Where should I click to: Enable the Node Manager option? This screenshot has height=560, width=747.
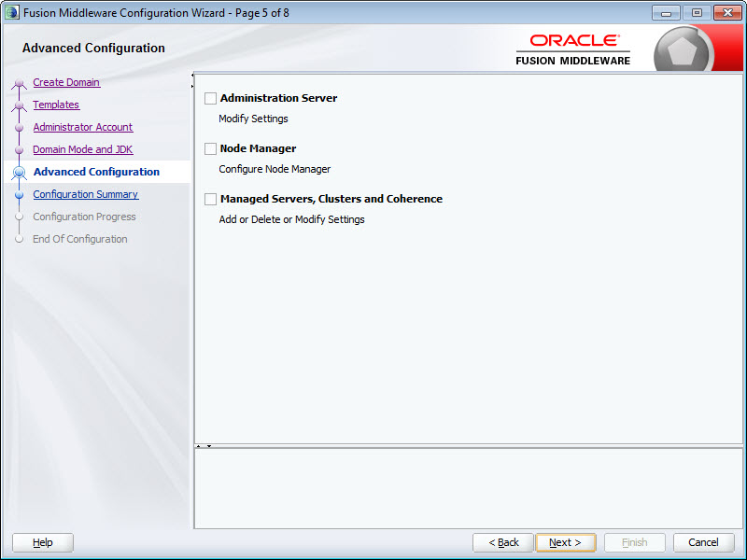(x=210, y=148)
